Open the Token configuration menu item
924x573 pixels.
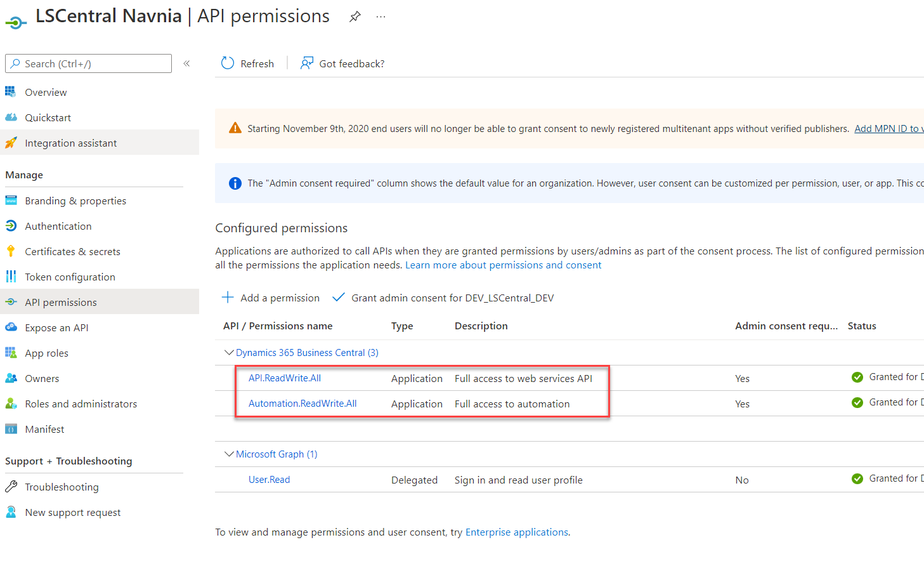(70, 277)
